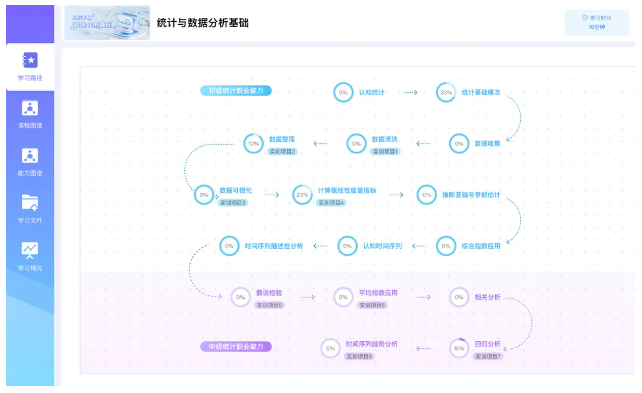
Task: Open the 实训项目2 badge under 数据整理
Action: pos(282,151)
